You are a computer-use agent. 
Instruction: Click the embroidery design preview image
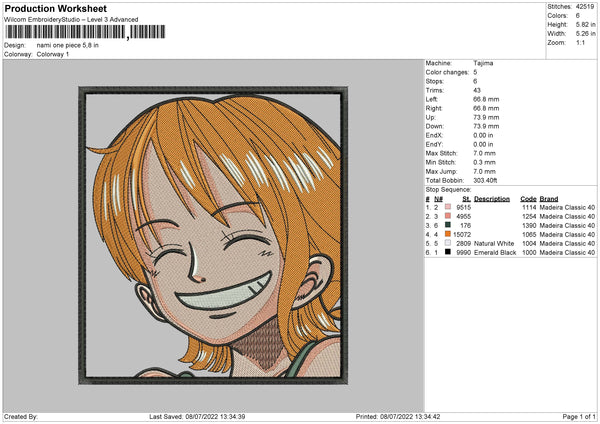[x=212, y=236]
